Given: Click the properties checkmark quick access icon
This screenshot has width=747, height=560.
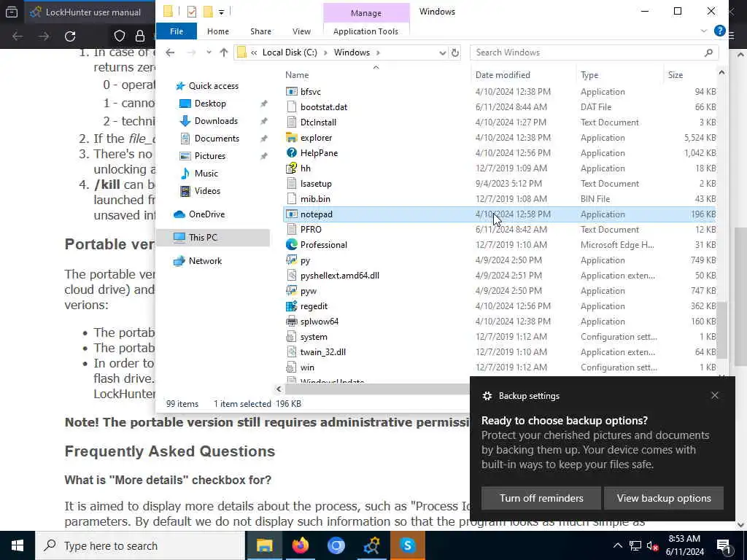Looking at the screenshot, I should pos(192,12).
